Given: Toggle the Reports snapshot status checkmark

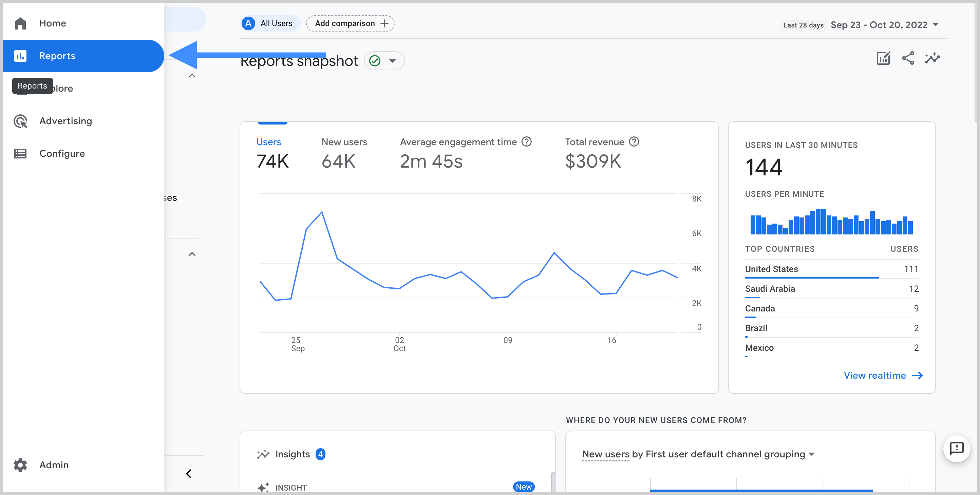Looking at the screenshot, I should pyautogui.click(x=377, y=61).
